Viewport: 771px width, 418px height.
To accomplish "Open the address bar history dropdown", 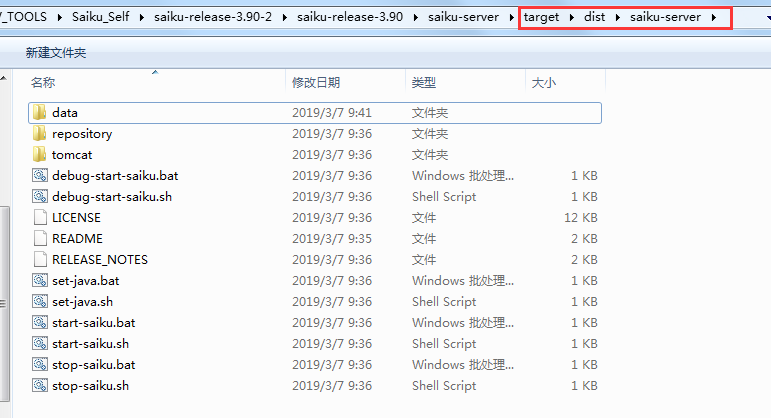I will 768,18.
